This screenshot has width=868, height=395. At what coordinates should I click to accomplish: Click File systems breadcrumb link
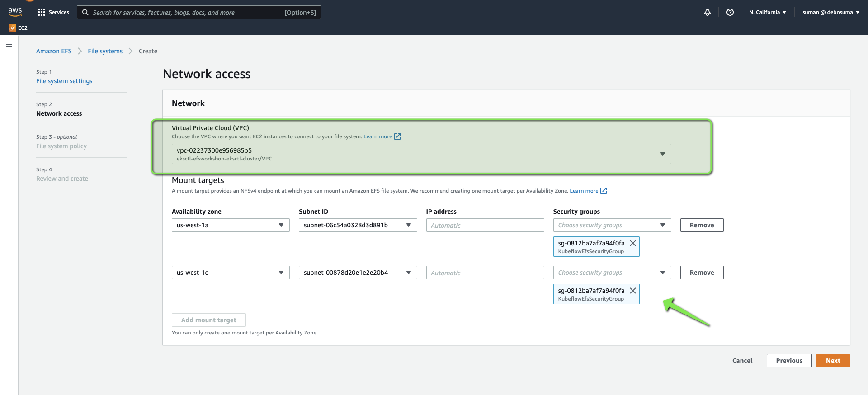(105, 51)
